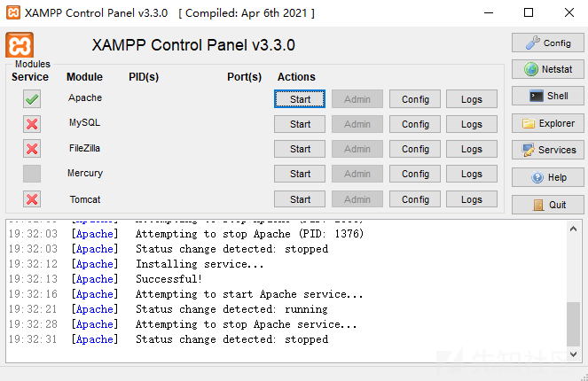Click 'Attempting to stop Apache (PID: 1376)' line
588x381 pixels.
tap(249, 234)
